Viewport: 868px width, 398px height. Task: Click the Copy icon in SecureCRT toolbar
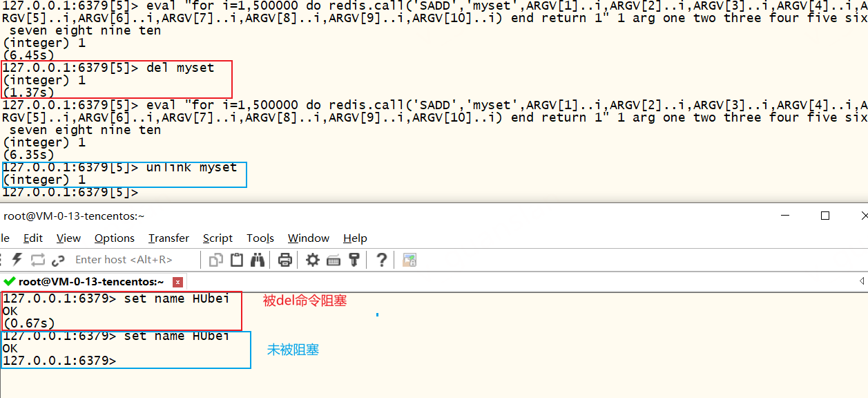tap(216, 260)
